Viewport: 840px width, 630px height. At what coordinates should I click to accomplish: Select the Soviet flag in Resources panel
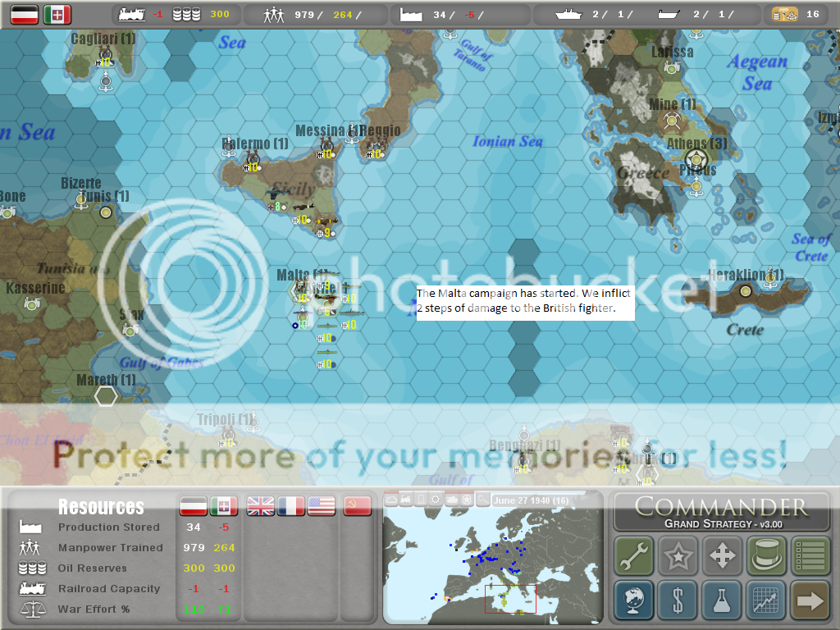[357, 506]
